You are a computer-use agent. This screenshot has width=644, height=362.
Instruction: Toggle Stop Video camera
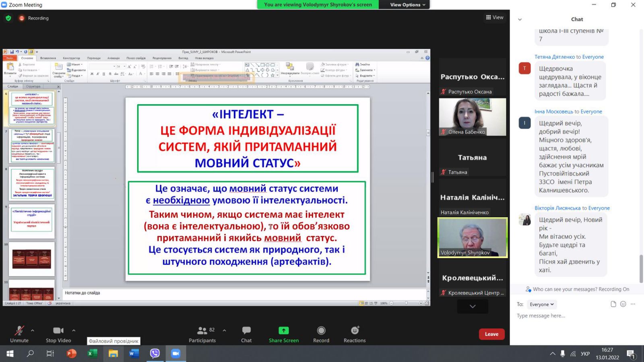(x=58, y=331)
